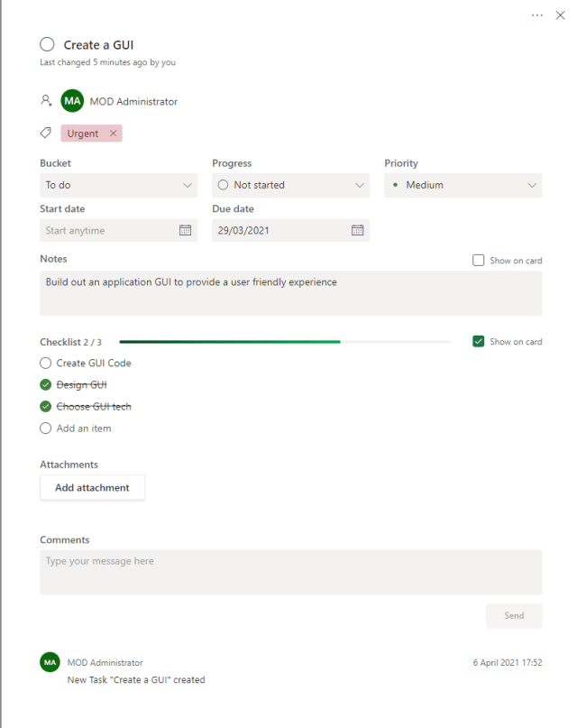Click Add an item in the checklist
The image size is (577, 728).
(83, 428)
